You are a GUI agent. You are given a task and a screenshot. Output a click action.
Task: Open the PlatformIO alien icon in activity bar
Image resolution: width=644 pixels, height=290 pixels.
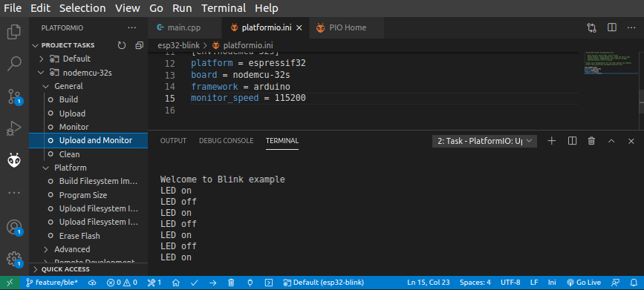pyautogui.click(x=14, y=160)
